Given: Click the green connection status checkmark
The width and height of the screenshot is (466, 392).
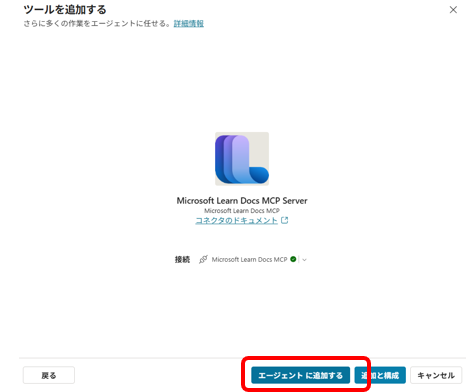Looking at the screenshot, I should (x=293, y=259).
